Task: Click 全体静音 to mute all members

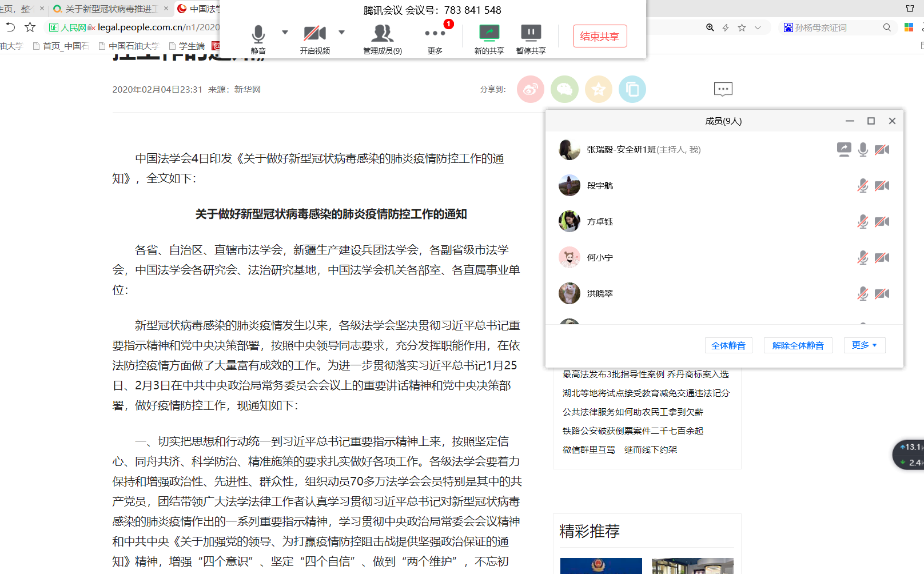Action: point(728,345)
